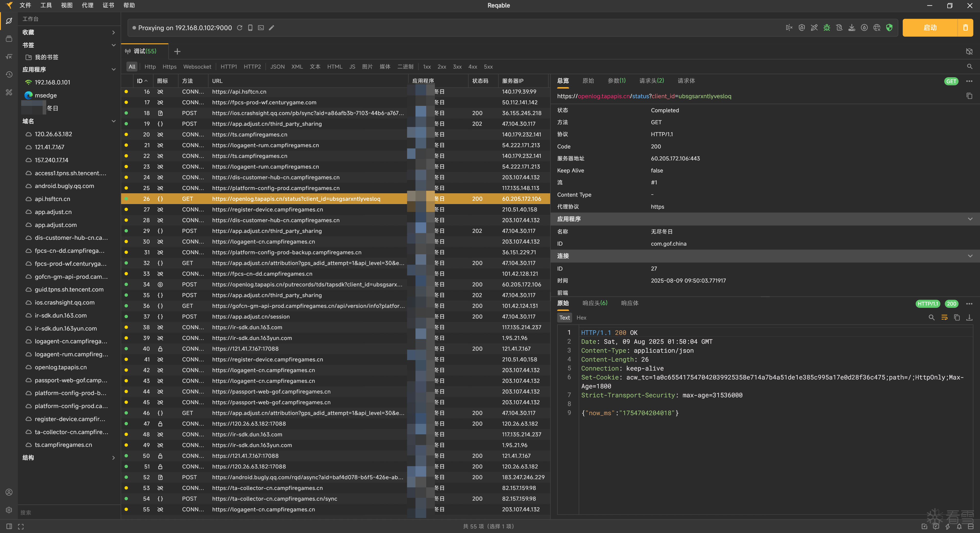Click the phone device icon in proxy bar
The height and width of the screenshot is (533, 980).
(x=250, y=28)
